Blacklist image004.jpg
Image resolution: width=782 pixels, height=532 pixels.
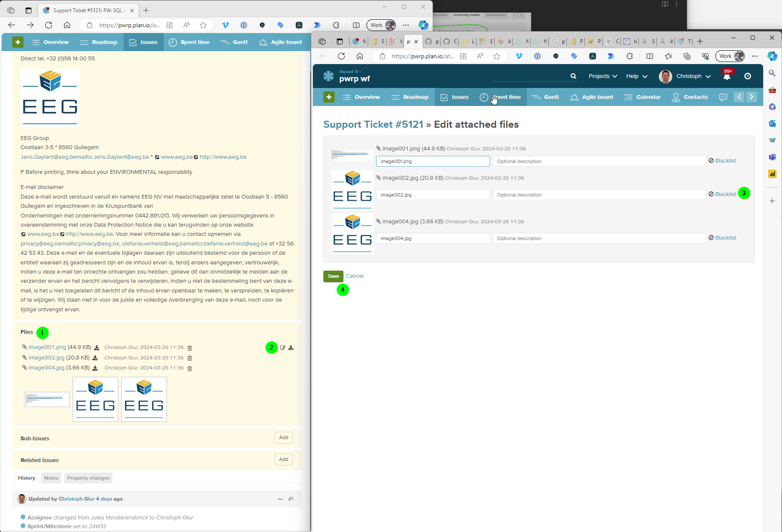[x=723, y=238]
